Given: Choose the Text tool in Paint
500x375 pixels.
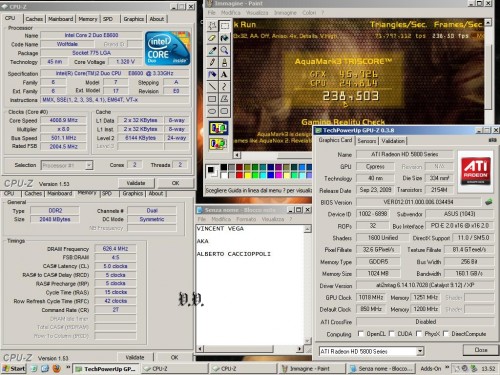Looking at the screenshot, I should coord(224,74).
